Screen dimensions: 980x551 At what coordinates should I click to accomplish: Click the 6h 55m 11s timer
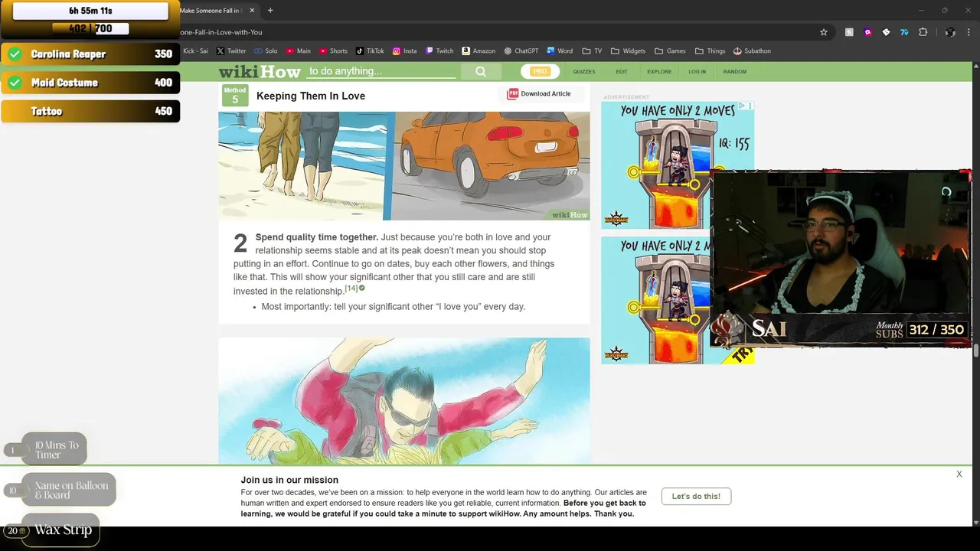pos(90,11)
